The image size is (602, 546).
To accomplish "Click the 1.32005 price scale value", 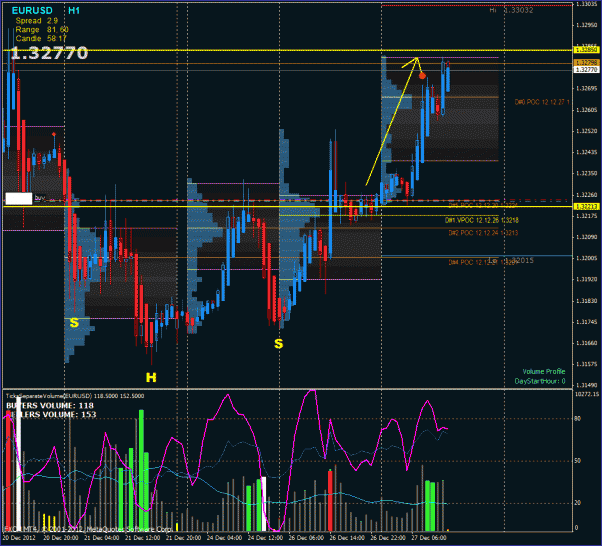I will pyautogui.click(x=587, y=258).
